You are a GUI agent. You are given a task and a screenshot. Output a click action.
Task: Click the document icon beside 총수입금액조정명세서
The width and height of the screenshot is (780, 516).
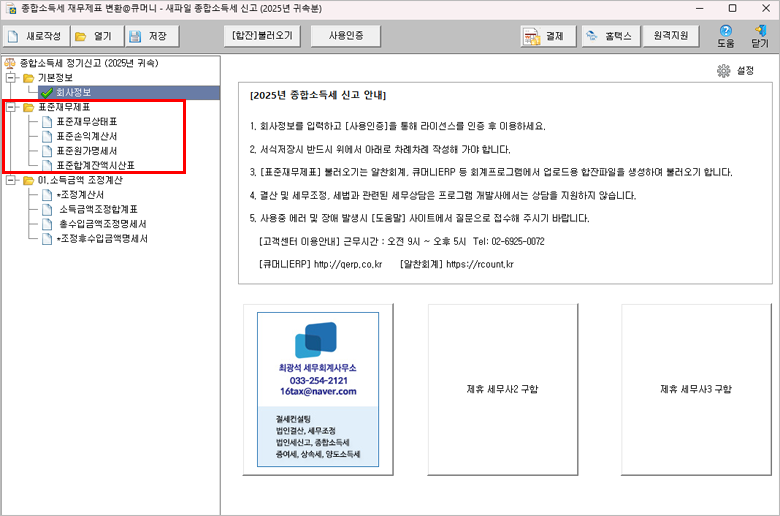pyautogui.click(x=47, y=224)
